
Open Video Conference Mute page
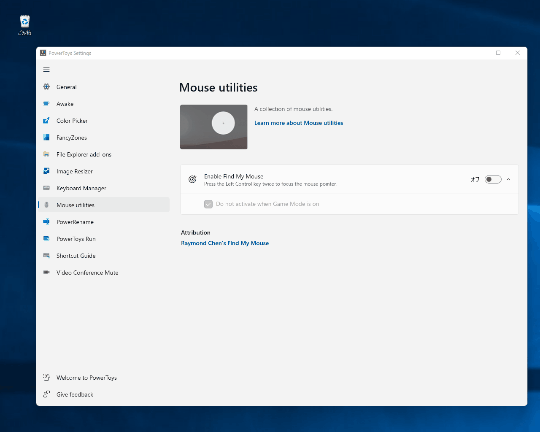(104, 272)
